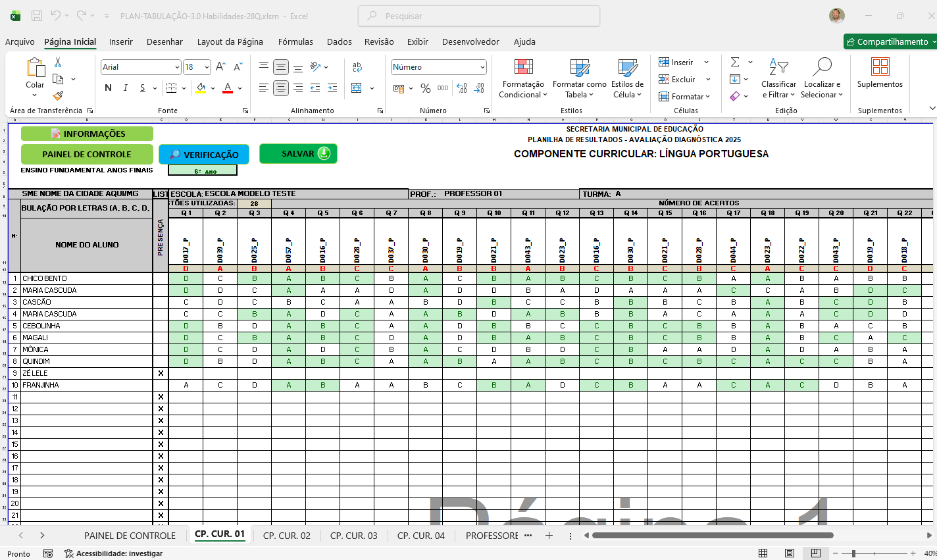This screenshot has width=937, height=560.
Task: Expand the Inserir cells dropdown arrow
Action: tap(706, 63)
